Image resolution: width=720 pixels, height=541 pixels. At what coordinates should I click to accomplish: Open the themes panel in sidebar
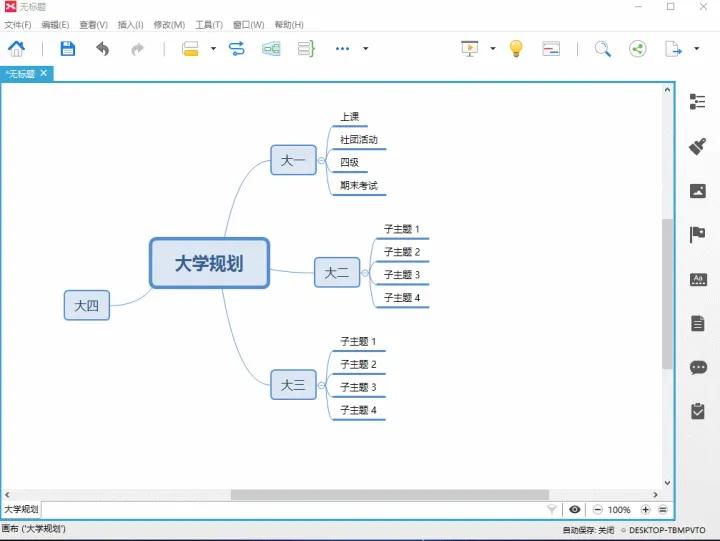[x=698, y=279]
